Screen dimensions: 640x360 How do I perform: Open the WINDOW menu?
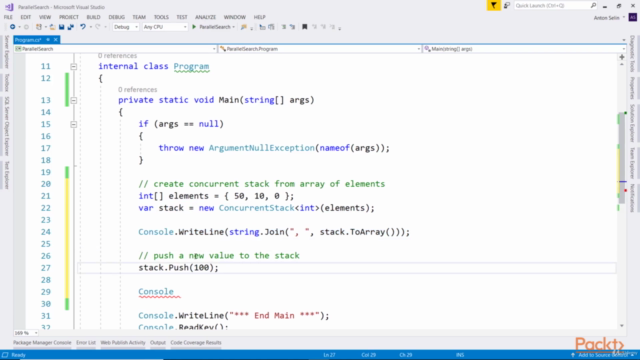click(x=235, y=17)
